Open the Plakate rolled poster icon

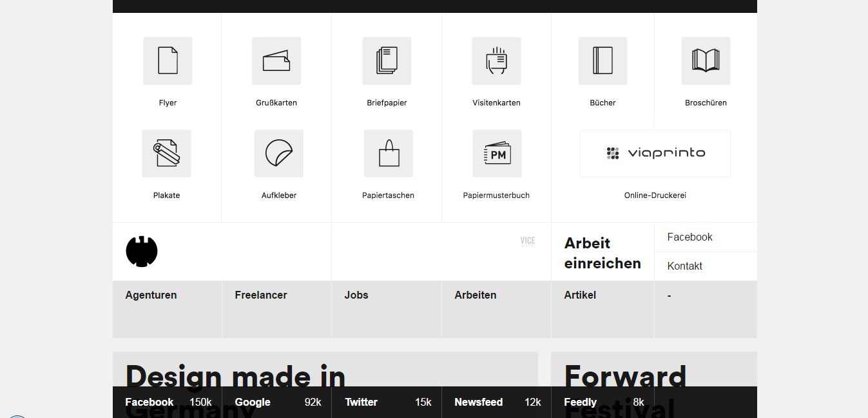coord(166,154)
